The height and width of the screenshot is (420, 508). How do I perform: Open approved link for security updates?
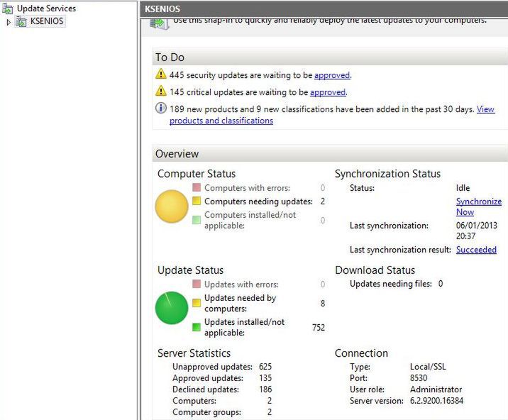pyautogui.click(x=332, y=75)
